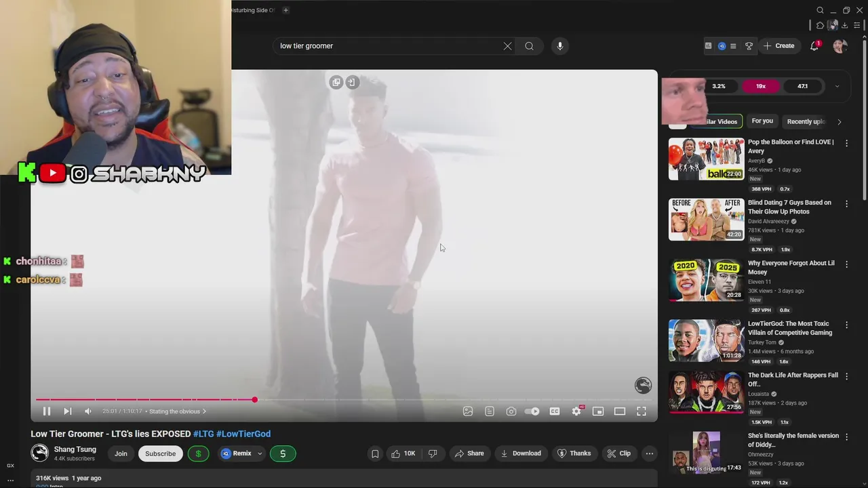Click the progress bar scrubber handle
This screenshot has width=868, height=488.
coord(255,400)
